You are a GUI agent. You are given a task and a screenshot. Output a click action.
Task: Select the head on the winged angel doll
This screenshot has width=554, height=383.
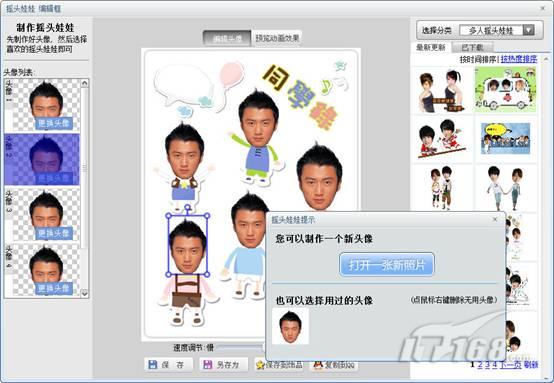184,152
